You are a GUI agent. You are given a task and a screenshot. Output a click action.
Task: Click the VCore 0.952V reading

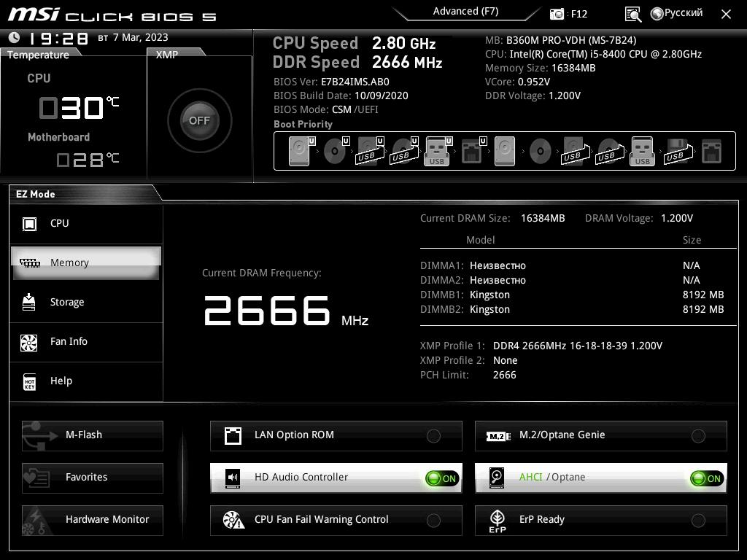tap(517, 82)
